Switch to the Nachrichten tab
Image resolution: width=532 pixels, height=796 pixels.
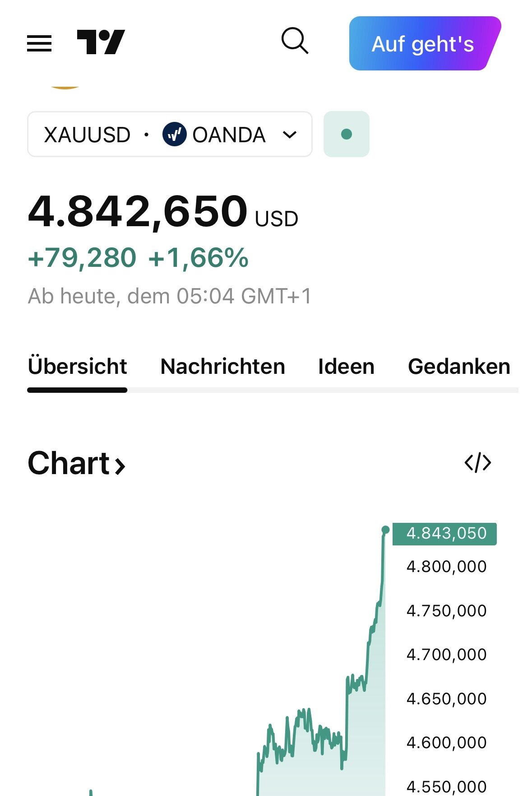coord(222,366)
